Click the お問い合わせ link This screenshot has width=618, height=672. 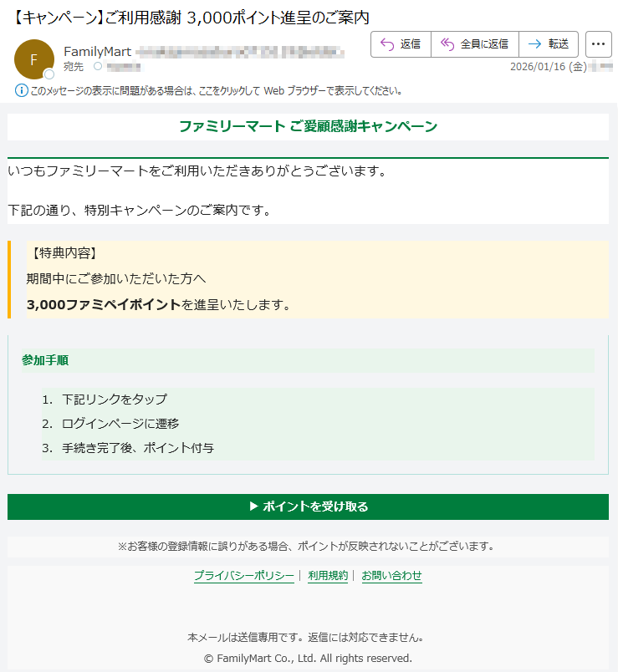[391, 576]
